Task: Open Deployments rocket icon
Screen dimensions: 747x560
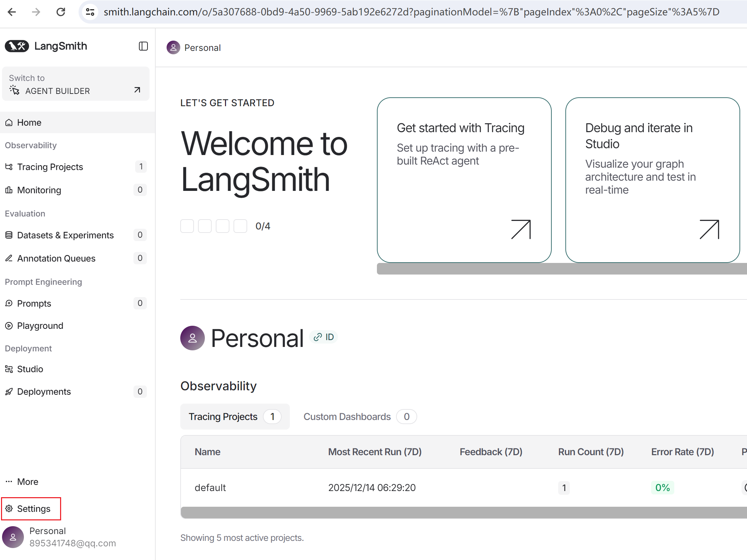Action: tap(9, 392)
